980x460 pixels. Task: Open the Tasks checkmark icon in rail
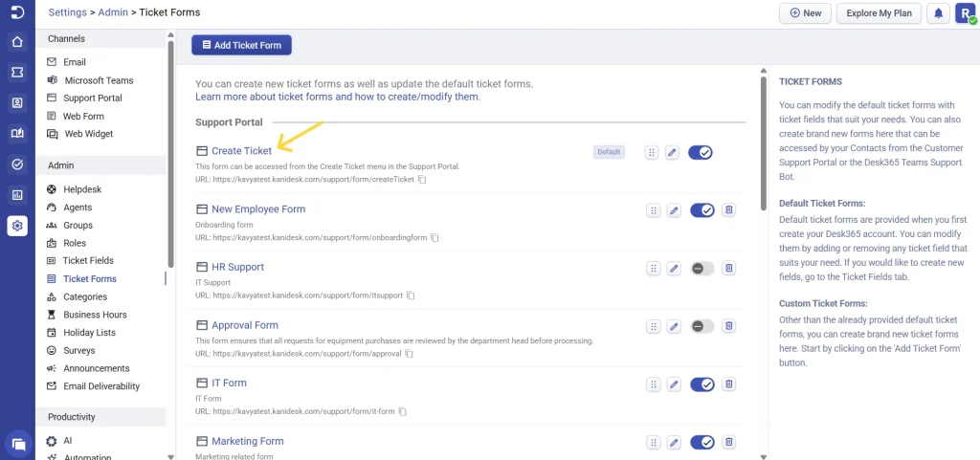[x=17, y=164]
